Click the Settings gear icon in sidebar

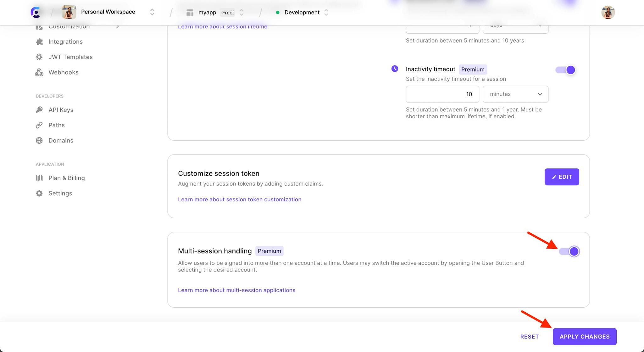tap(39, 193)
